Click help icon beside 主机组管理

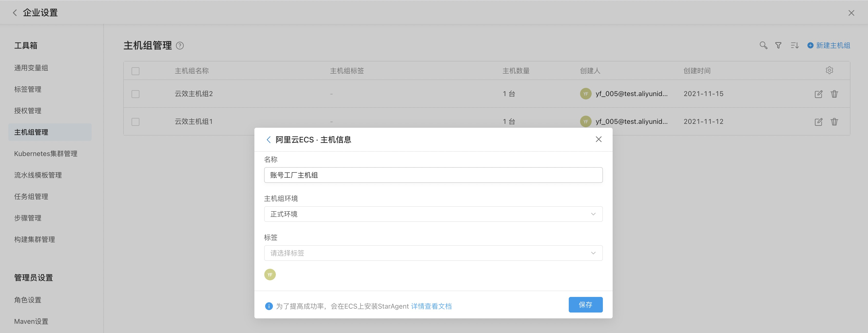(x=180, y=46)
